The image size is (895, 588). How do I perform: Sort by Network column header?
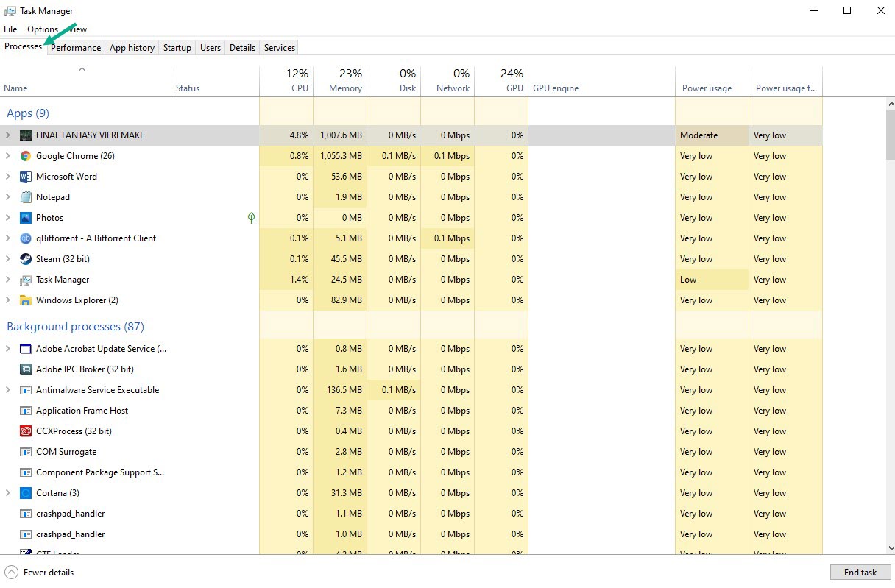pos(447,81)
